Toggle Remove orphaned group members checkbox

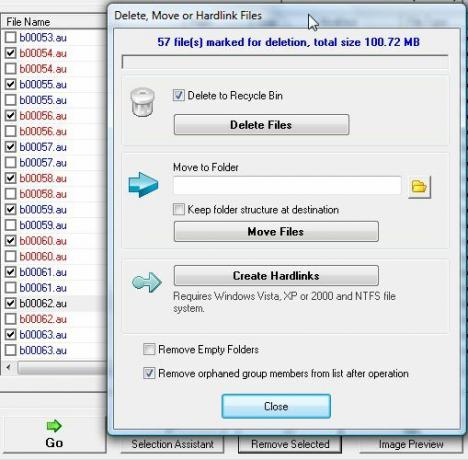pos(149,373)
